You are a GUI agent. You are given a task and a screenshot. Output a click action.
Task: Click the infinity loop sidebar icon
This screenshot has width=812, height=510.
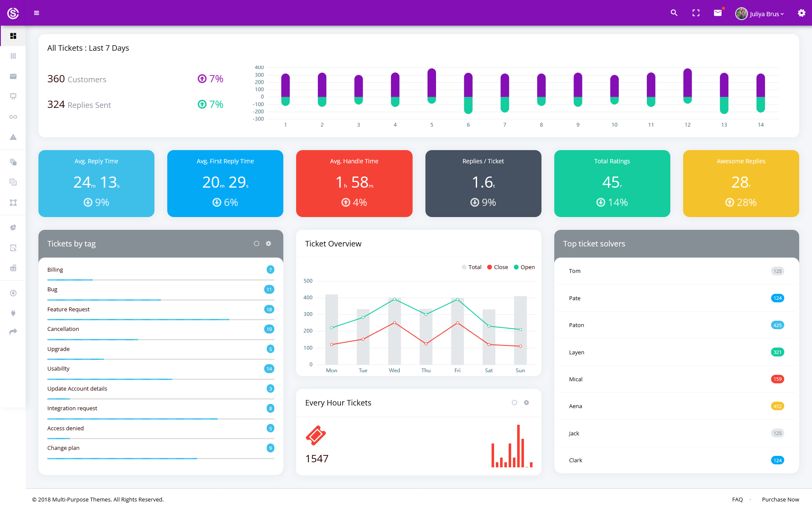click(13, 117)
